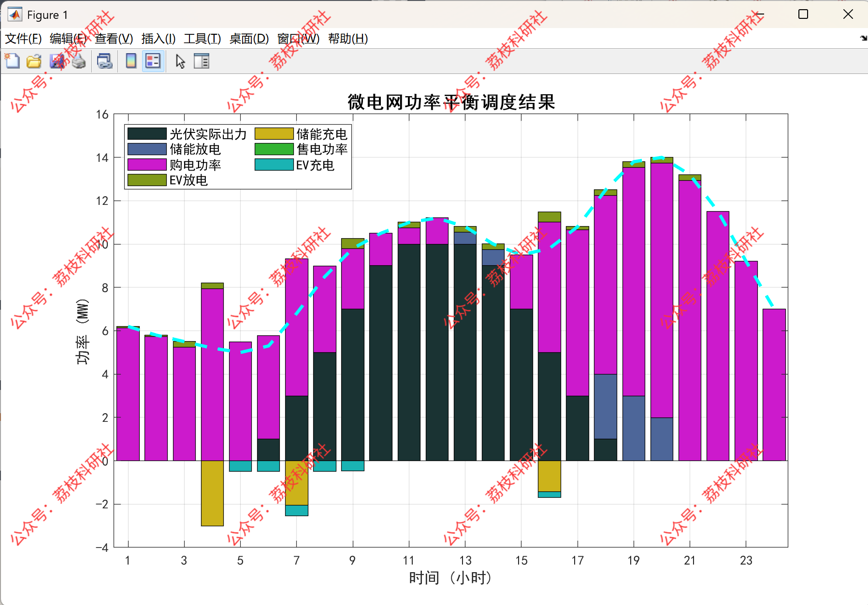Select the EV充电 legend label
Viewport: 868px width, 605px height.
click(315, 165)
